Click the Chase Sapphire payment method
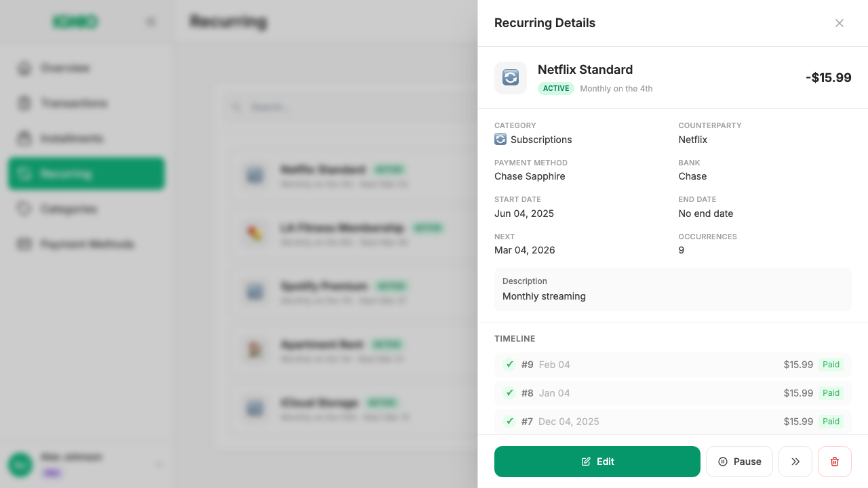Screen dimensions: 868x488 (530, 176)
